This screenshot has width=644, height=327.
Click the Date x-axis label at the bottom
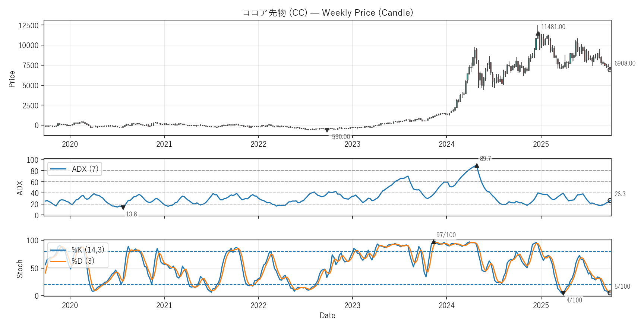click(327, 315)
